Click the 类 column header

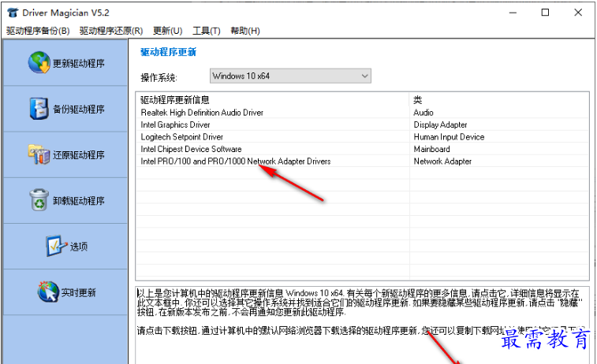click(499, 99)
